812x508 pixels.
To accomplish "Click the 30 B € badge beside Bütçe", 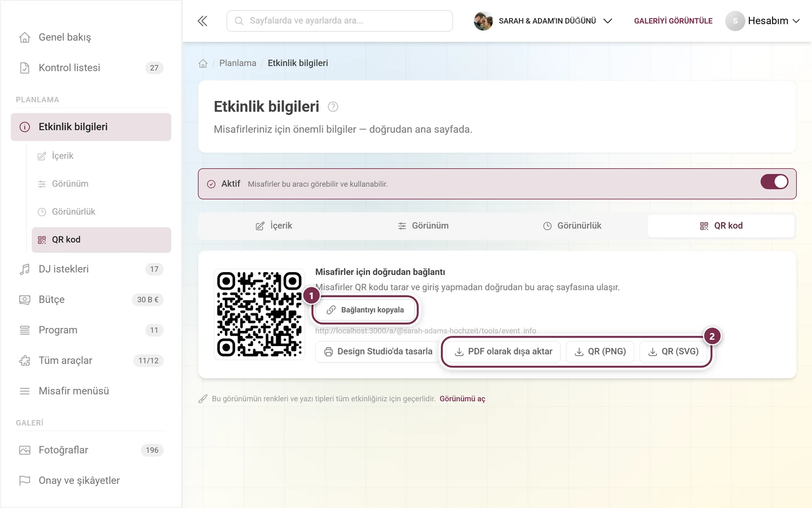I will coord(148,300).
